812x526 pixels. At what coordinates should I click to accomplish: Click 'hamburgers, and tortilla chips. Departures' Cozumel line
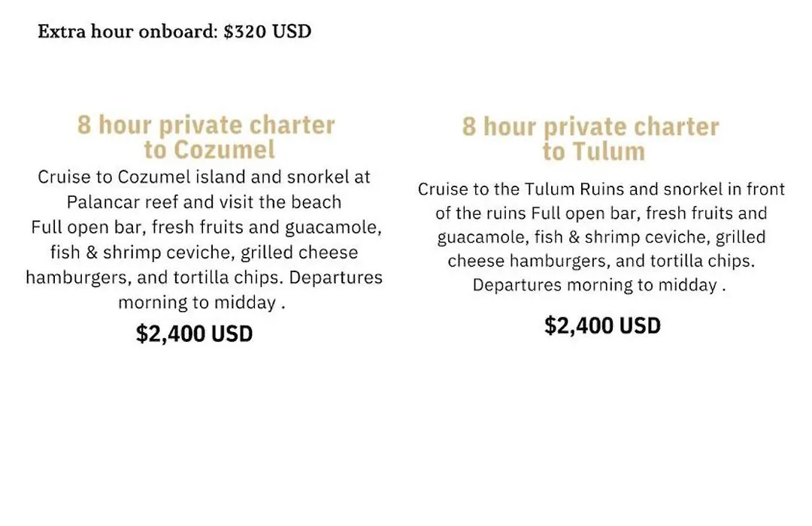[x=204, y=277]
